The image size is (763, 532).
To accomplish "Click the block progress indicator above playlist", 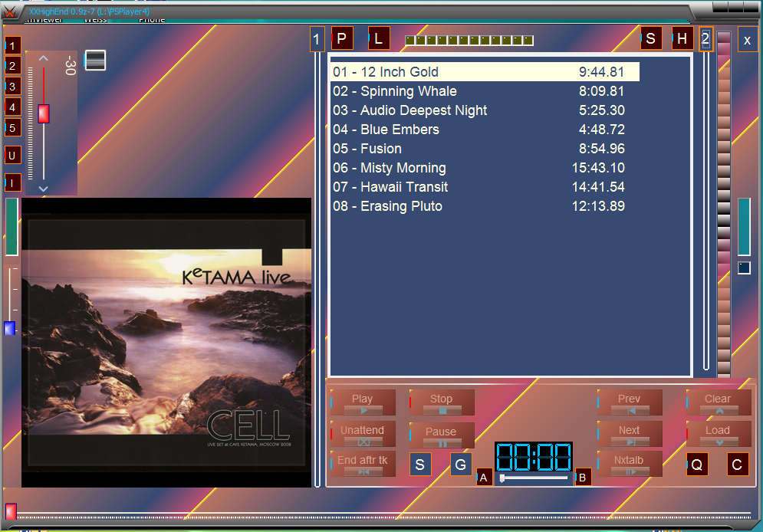I will pos(469,41).
